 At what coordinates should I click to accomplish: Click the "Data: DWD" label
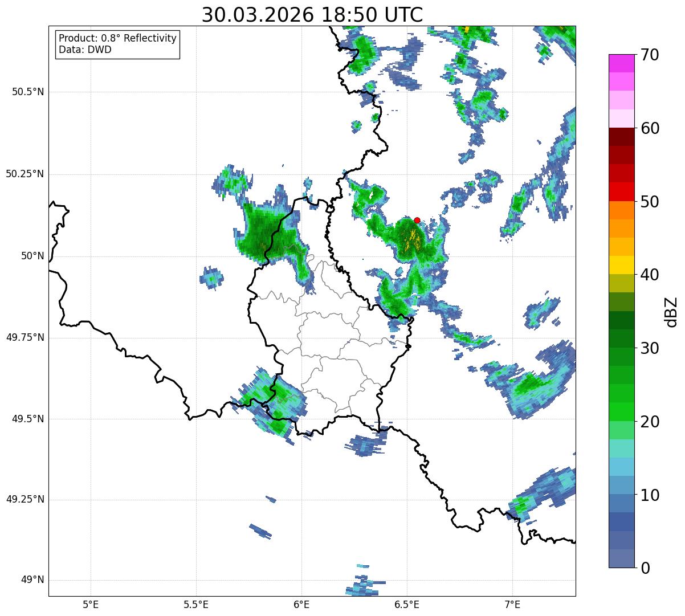tap(85, 50)
